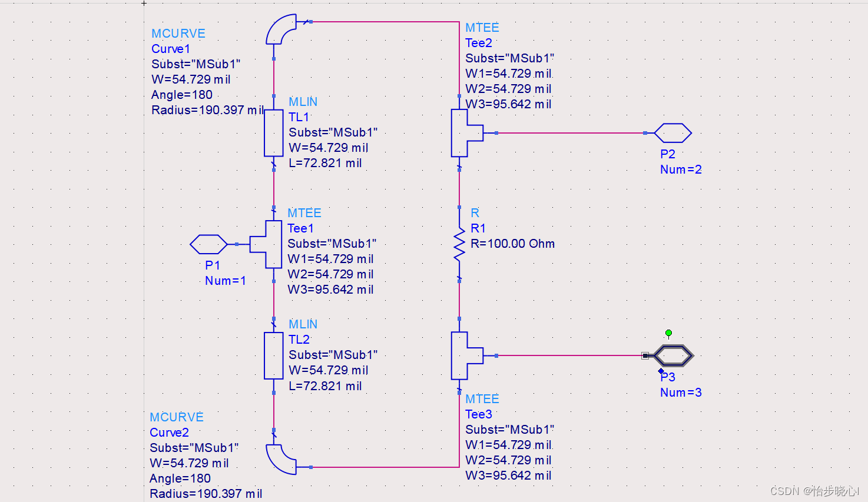The height and width of the screenshot is (502, 868).
Task: Click the MTEE type label above Tee1
Action: pyautogui.click(x=304, y=213)
